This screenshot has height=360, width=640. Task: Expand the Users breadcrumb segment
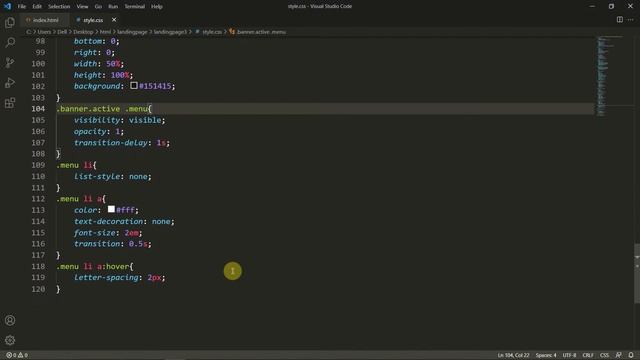click(44, 32)
